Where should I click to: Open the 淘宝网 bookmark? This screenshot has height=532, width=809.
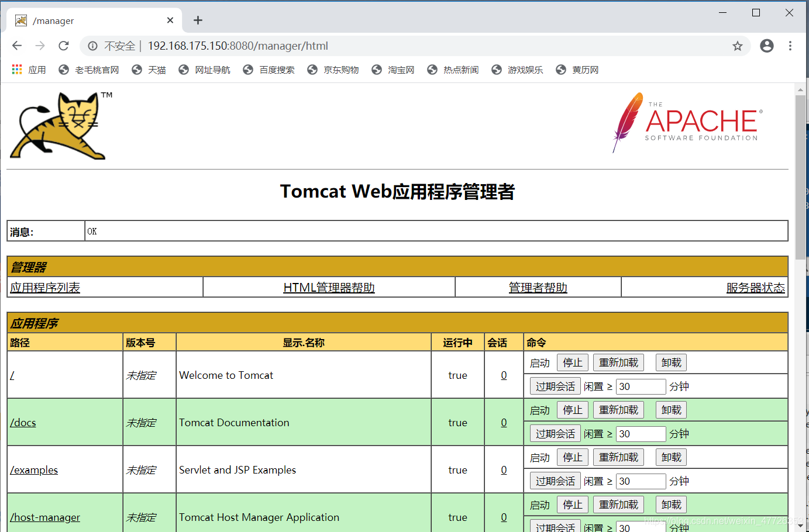[393, 70]
